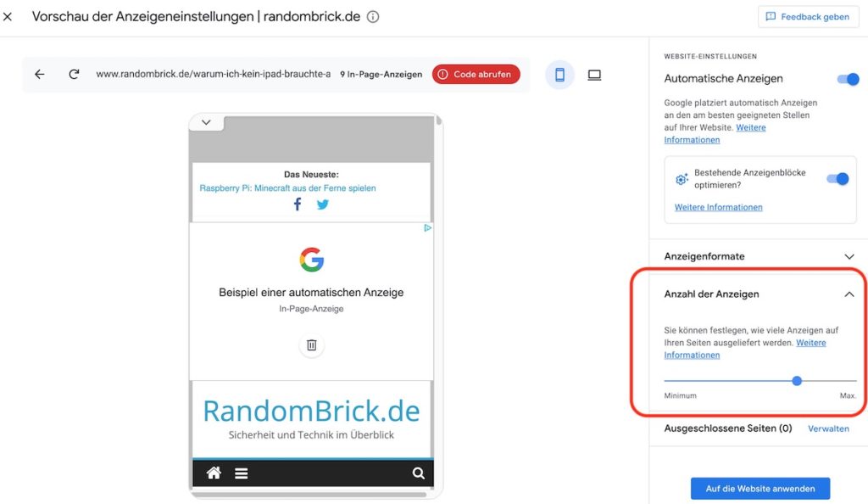The width and height of the screenshot is (868, 504).
Task: Expand the Anzeigenformate section
Action: point(849,256)
